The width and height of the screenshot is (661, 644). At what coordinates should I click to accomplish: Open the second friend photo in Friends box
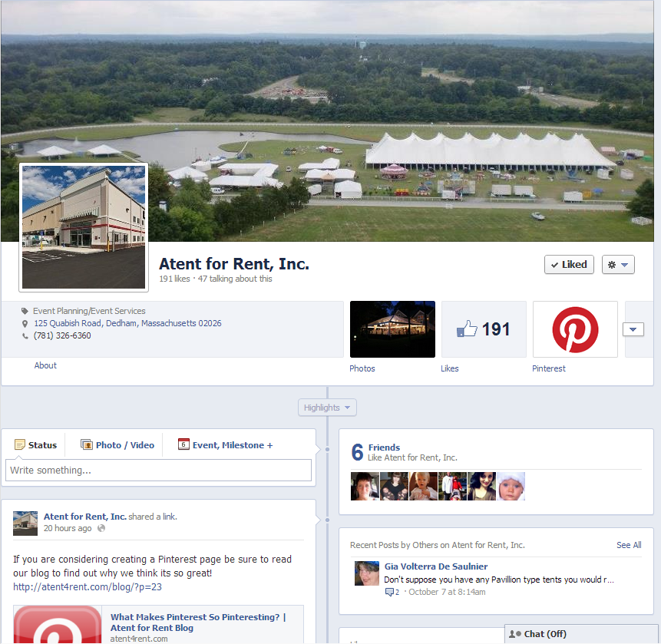tap(394, 487)
